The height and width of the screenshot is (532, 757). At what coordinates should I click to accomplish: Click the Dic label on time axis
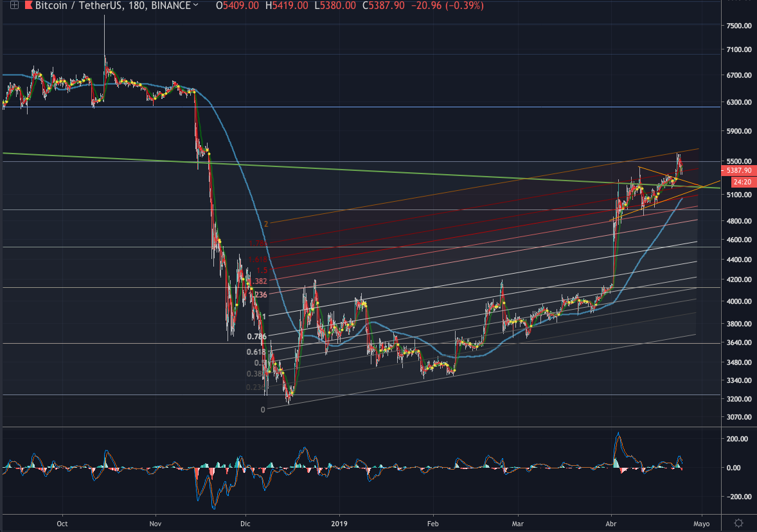point(245,523)
